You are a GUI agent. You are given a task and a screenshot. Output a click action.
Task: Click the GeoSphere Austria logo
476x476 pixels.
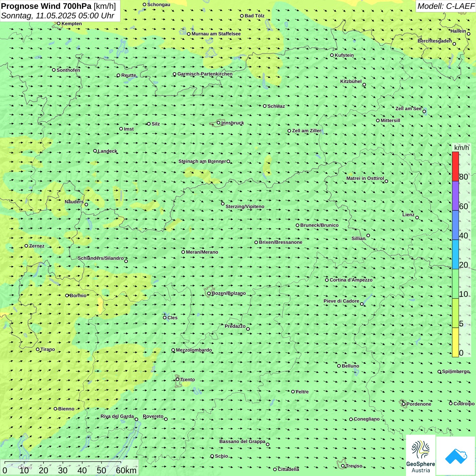(421, 456)
